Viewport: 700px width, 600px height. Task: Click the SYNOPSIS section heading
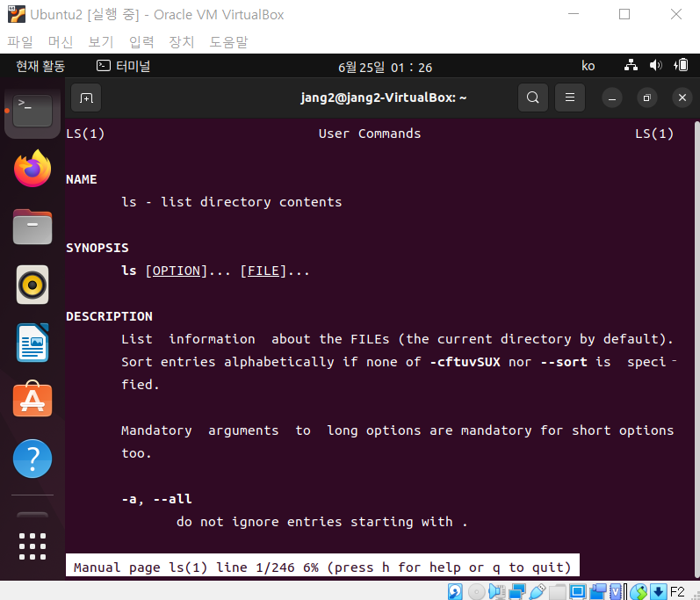coord(97,248)
